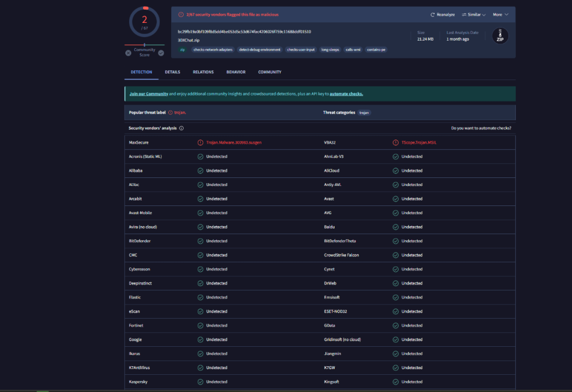The height and width of the screenshot is (392, 572).
Task: Click the check icon in the Avast row
Action: pyautogui.click(x=395, y=199)
